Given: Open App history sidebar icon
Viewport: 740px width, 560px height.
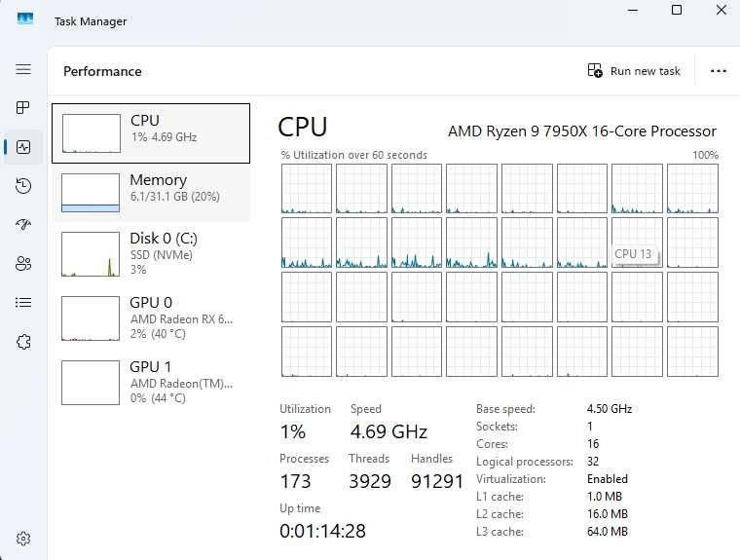Looking at the screenshot, I should pos(23,186).
